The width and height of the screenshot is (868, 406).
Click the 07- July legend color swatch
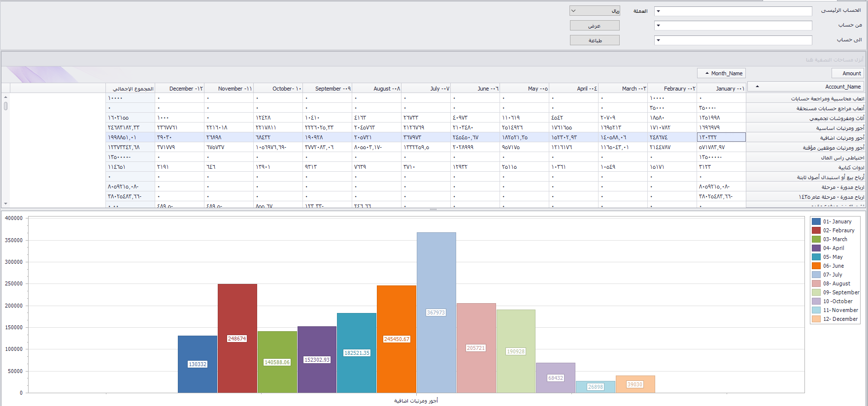(816, 275)
